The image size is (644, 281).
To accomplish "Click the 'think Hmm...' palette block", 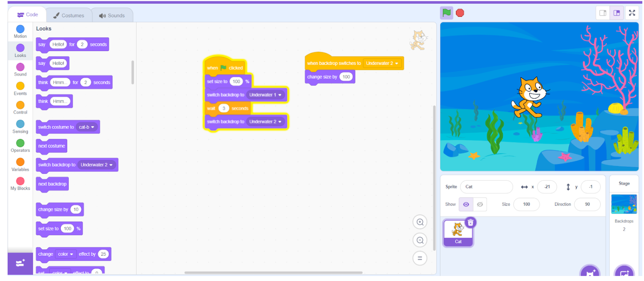I will (54, 101).
